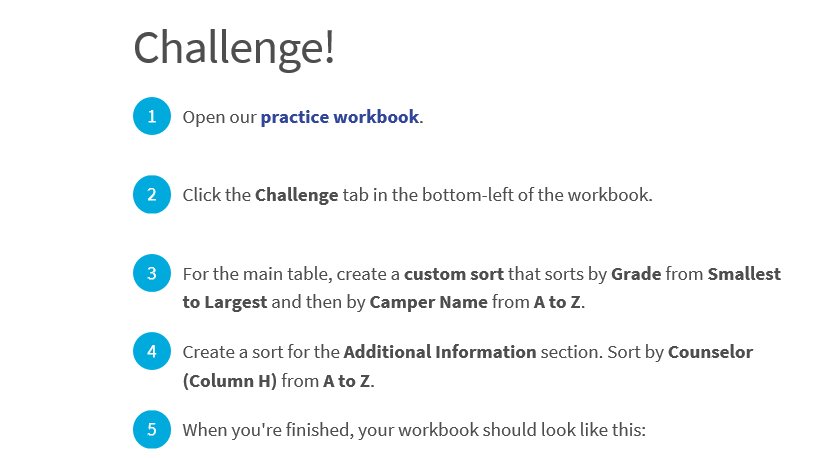
Task: Click the blue step 2 circle icon
Action: click(x=152, y=195)
